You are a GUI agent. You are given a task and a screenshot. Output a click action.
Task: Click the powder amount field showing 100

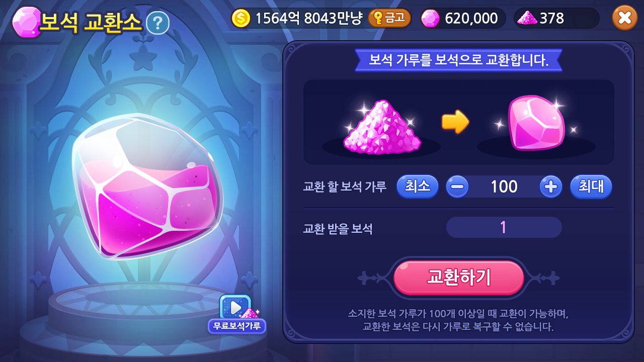(504, 187)
